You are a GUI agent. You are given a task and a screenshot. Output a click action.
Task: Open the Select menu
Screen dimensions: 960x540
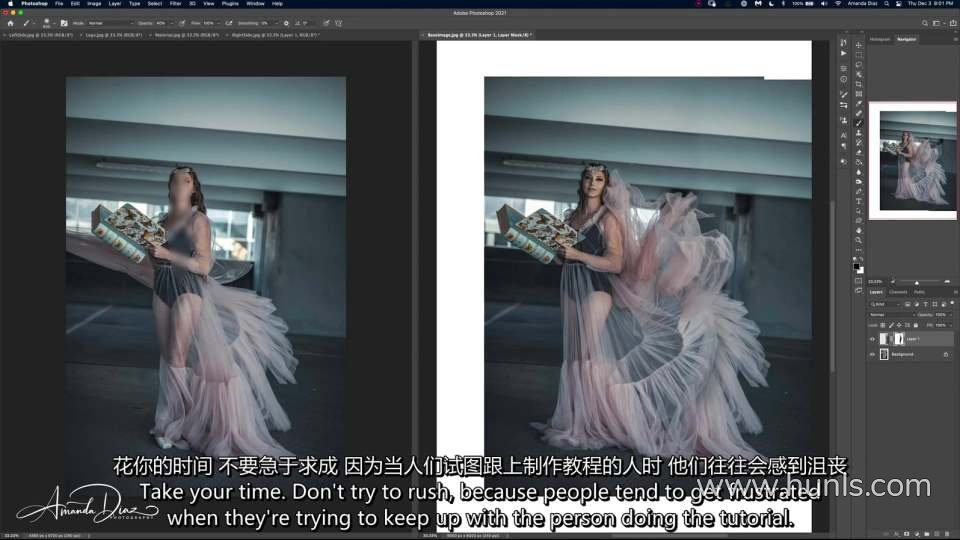coord(155,4)
